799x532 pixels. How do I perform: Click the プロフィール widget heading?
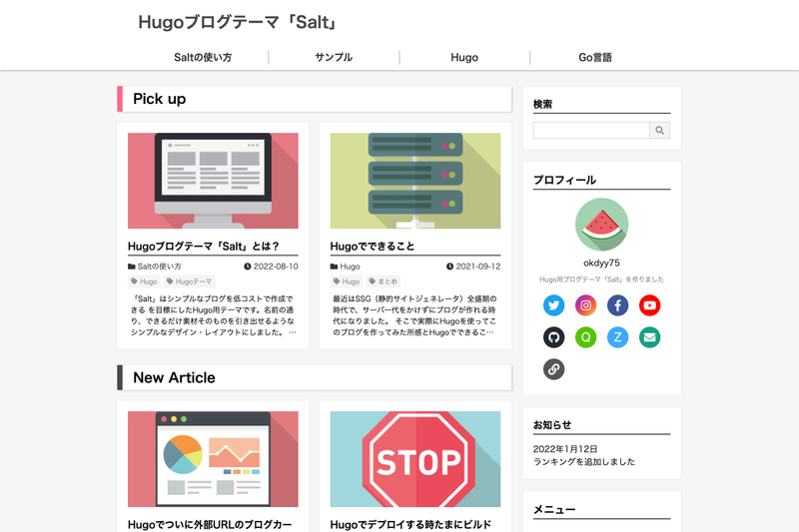pyautogui.click(x=564, y=180)
